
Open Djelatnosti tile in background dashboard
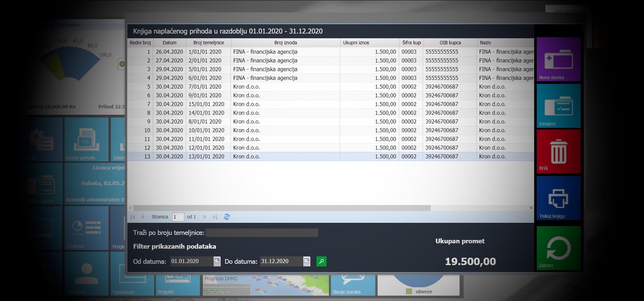click(132, 273)
